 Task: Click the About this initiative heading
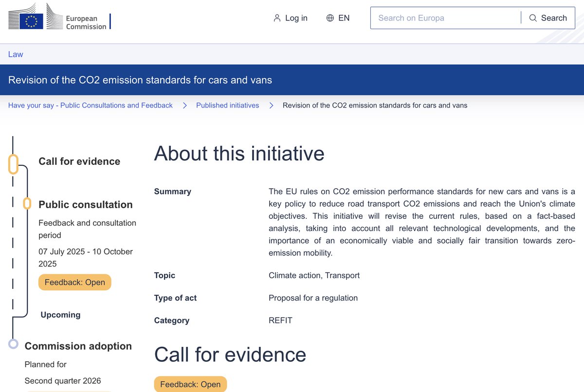click(x=239, y=153)
